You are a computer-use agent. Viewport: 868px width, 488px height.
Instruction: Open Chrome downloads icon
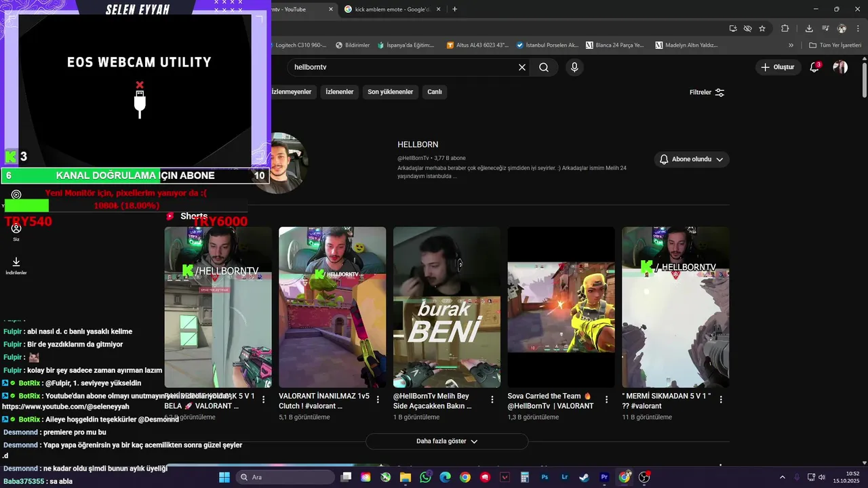pos(809,28)
